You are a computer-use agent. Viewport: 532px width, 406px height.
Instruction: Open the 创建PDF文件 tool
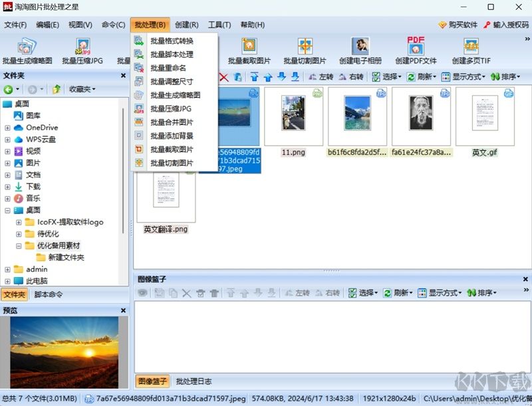pyautogui.click(x=416, y=51)
